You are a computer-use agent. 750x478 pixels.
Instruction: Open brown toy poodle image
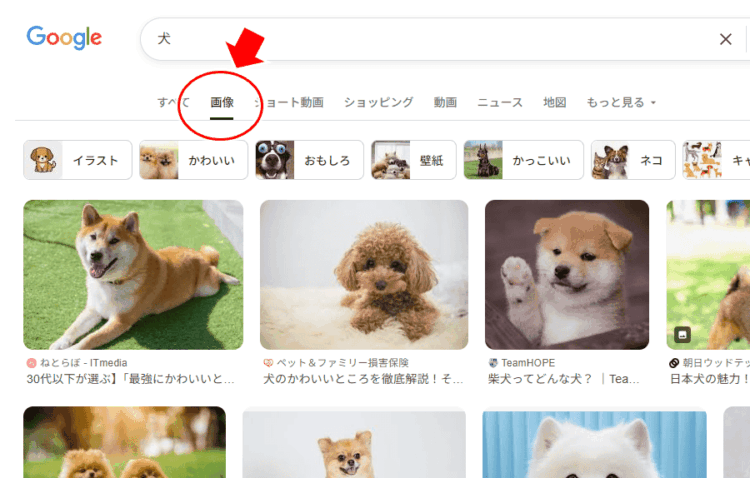(364, 275)
